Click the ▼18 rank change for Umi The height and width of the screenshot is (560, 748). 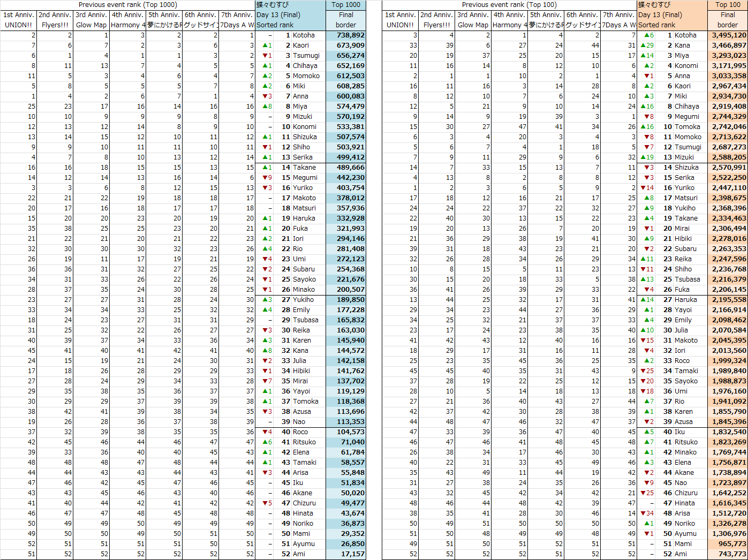click(646, 391)
